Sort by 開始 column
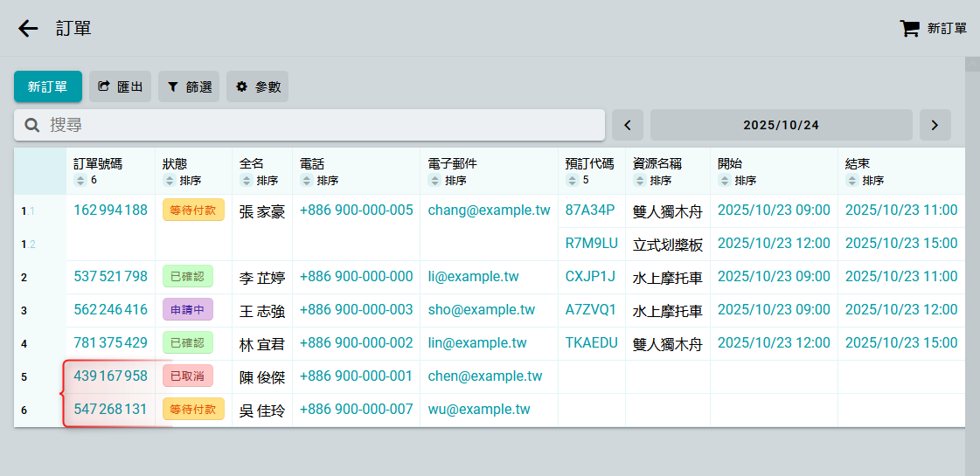The image size is (980, 476). click(x=724, y=181)
